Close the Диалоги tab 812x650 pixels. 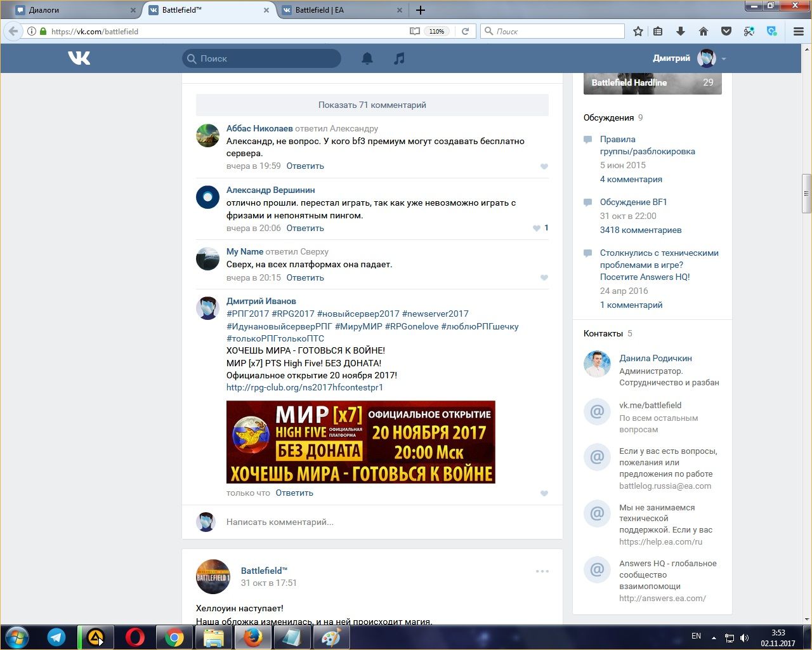click(x=133, y=10)
